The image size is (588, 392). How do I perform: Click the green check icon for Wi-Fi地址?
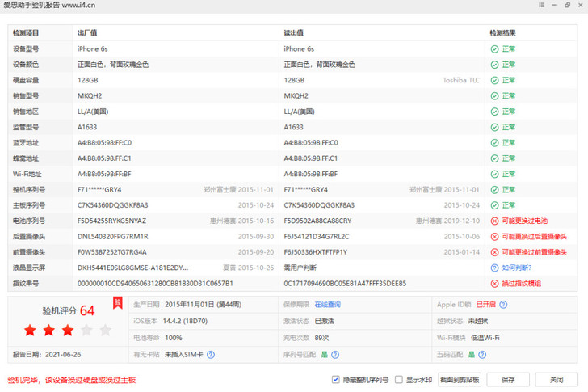coord(494,174)
